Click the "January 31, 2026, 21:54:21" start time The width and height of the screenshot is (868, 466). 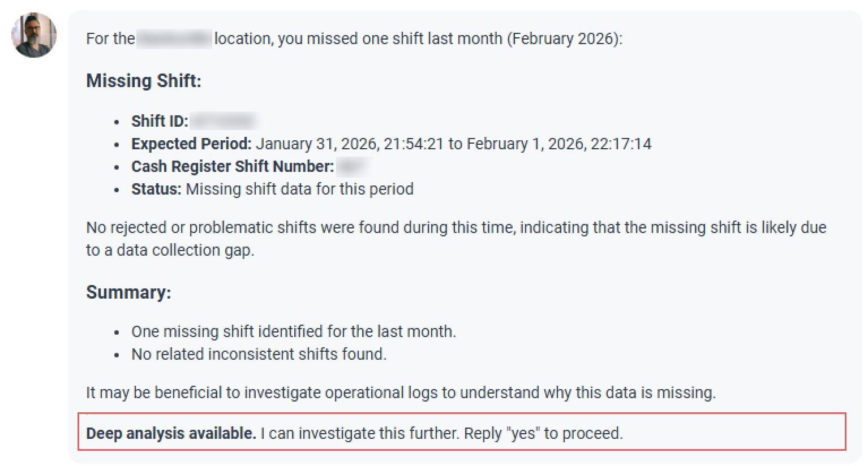click(x=350, y=144)
